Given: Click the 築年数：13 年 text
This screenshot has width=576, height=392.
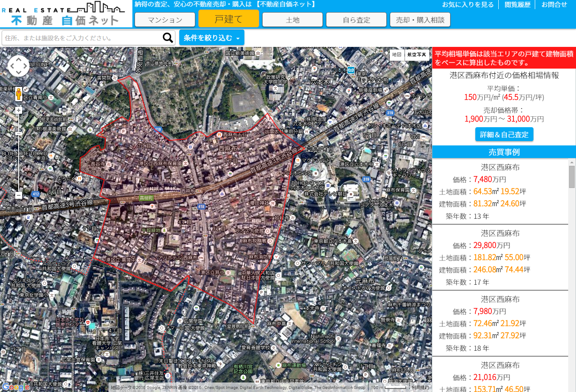Looking at the screenshot, I should pyautogui.click(x=467, y=216).
